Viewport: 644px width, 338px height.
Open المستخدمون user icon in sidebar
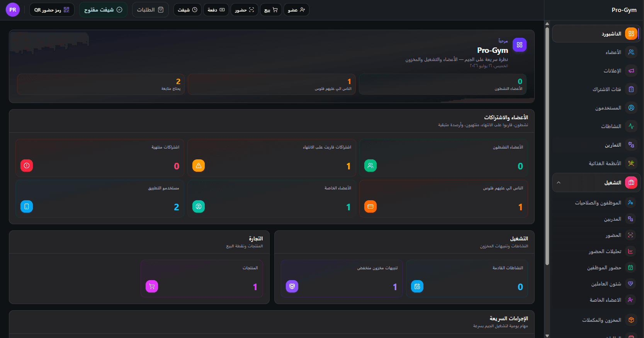tap(631, 108)
